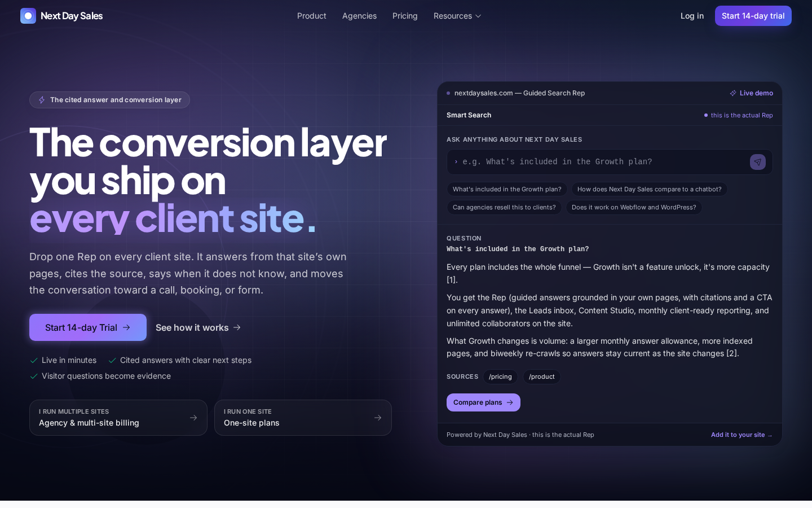Screen dimensions: 812x508
Task: Click the Smart Search heading
Action: coord(469,115)
